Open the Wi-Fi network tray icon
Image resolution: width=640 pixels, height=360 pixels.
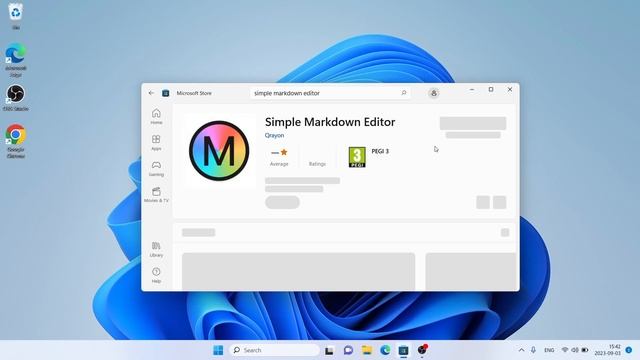coord(565,350)
